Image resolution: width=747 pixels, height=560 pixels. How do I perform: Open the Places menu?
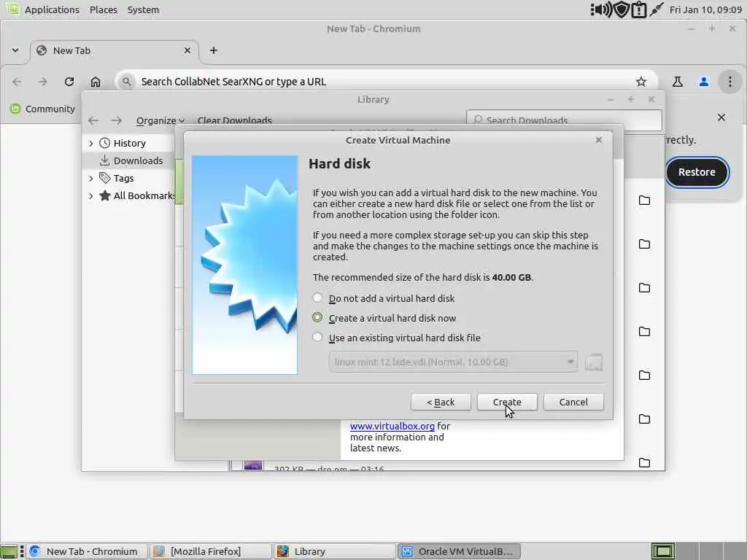pyautogui.click(x=104, y=9)
